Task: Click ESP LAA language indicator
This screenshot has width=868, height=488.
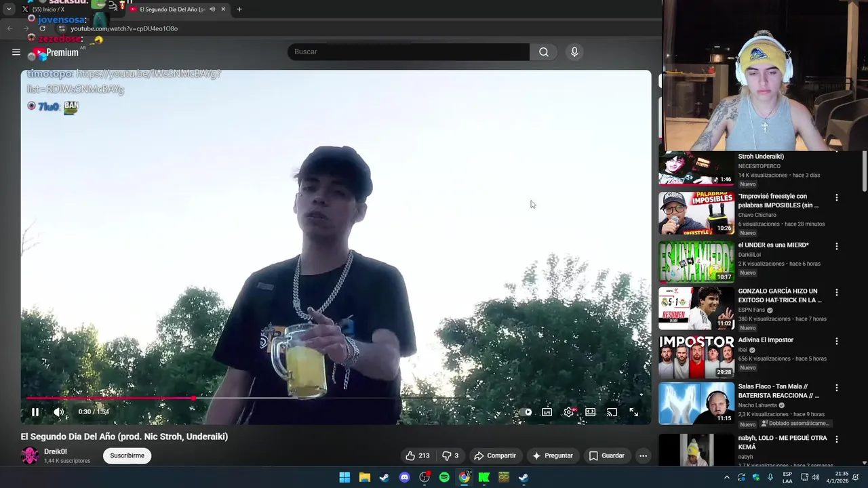Action: (787, 477)
